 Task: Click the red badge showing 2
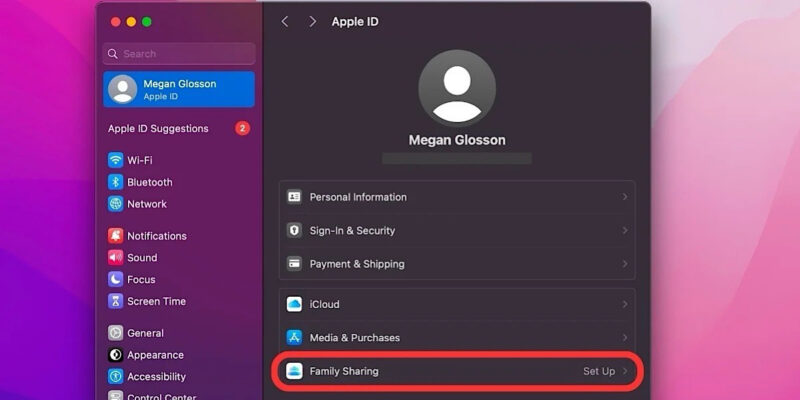point(242,129)
